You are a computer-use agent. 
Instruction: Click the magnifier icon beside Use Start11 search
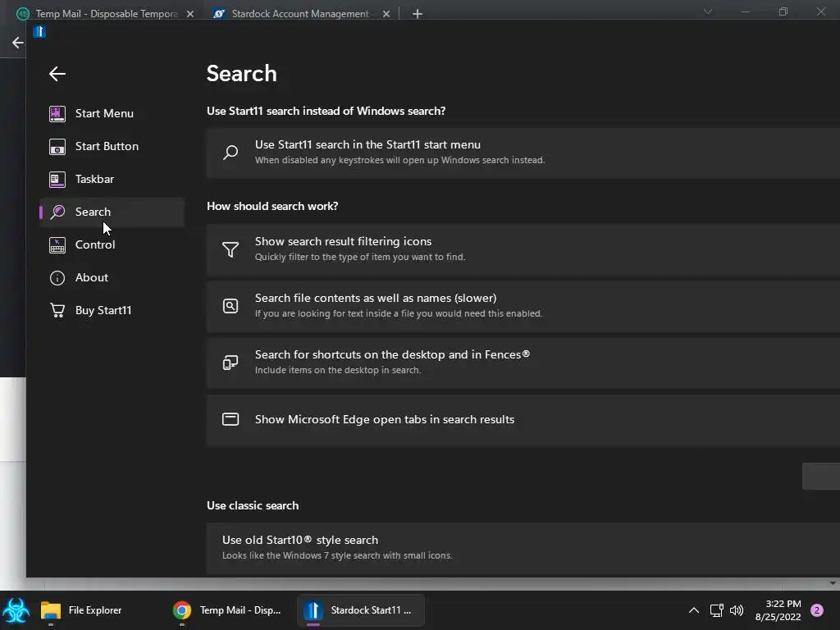pos(231,152)
